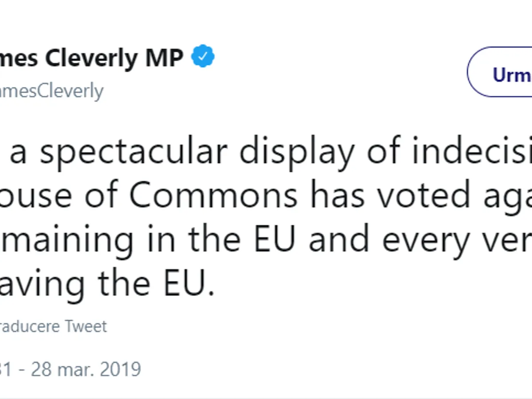Viewport: 532px width, 399px height.
Task: Open James Cleverly MP profile name
Action: click(91, 58)
